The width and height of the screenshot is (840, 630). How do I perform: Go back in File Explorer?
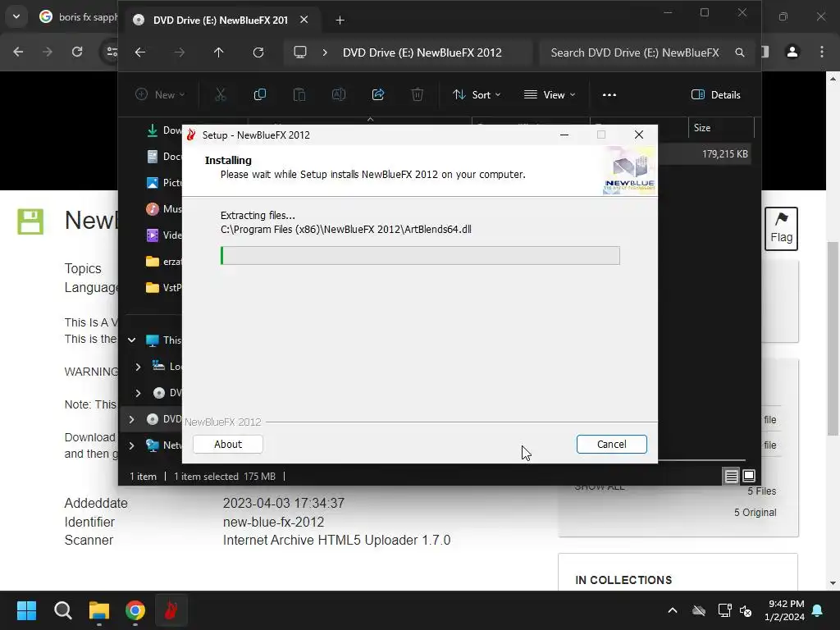[140, 52]
